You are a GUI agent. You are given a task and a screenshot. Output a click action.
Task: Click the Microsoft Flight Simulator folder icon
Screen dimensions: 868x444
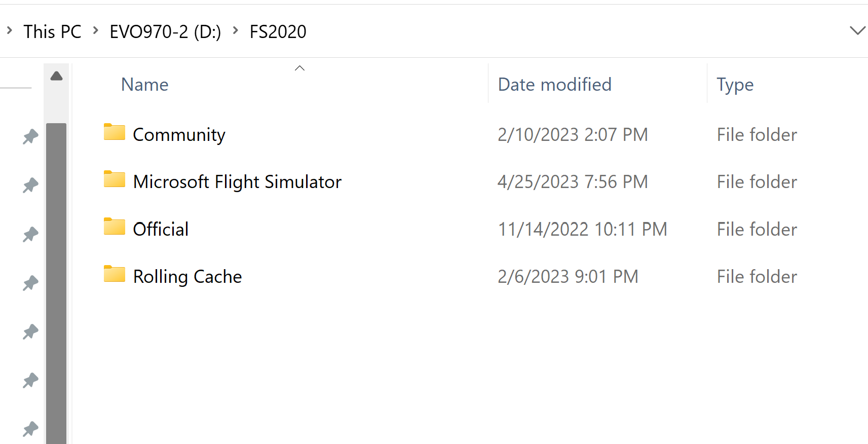[114, 179]
